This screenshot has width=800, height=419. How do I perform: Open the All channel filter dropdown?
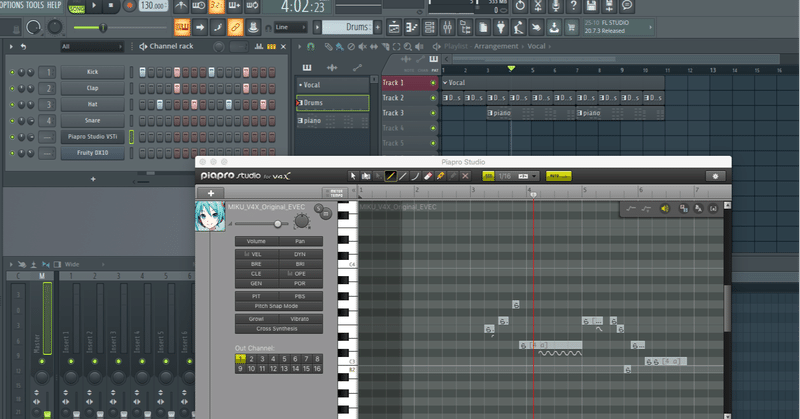(92, 46)
